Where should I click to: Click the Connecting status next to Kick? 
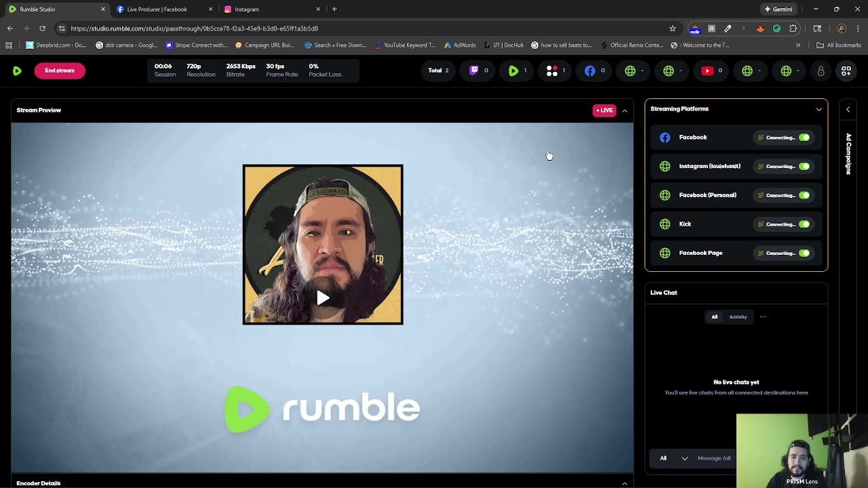coord(777,224)
